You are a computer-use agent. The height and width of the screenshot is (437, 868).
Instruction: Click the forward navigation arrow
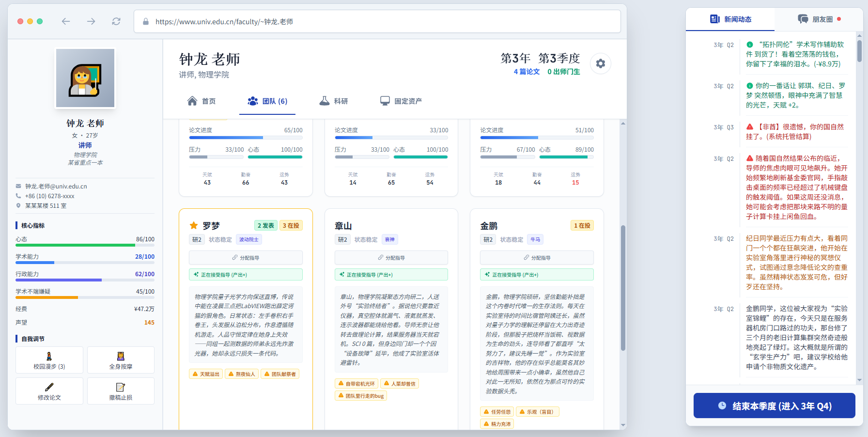pos(91,21)
